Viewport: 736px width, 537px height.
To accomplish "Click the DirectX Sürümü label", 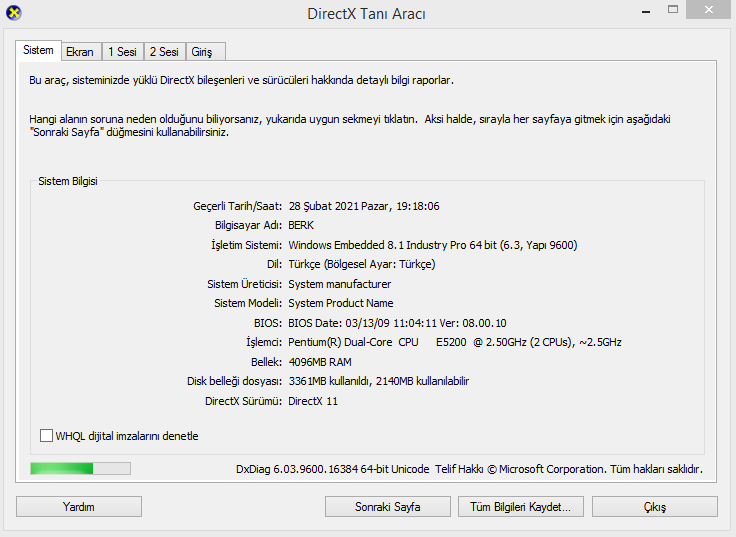I will (243, 401).
